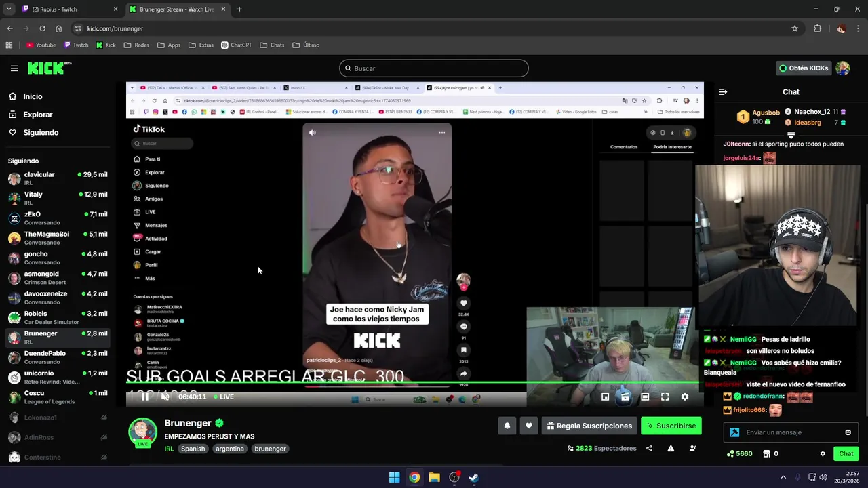Image resolution: width=868 pixels, height=488 pixels.
Task: Open the user profile avatar menu
Action: [843, 68]
